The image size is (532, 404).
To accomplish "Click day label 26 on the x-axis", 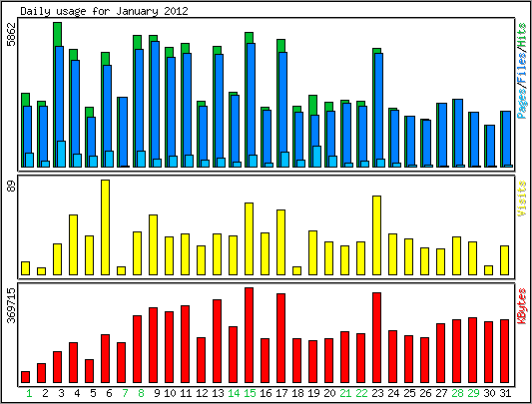I will [425, 393].
